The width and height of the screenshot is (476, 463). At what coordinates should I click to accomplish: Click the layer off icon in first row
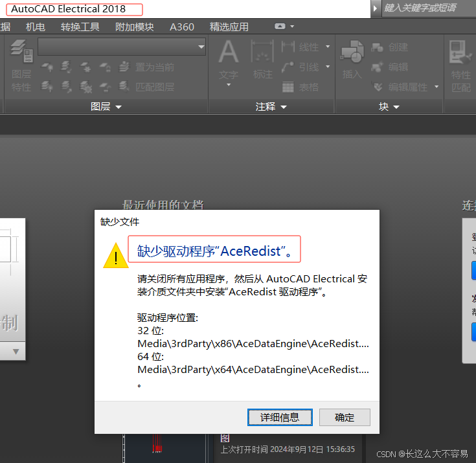coord(47,67)
